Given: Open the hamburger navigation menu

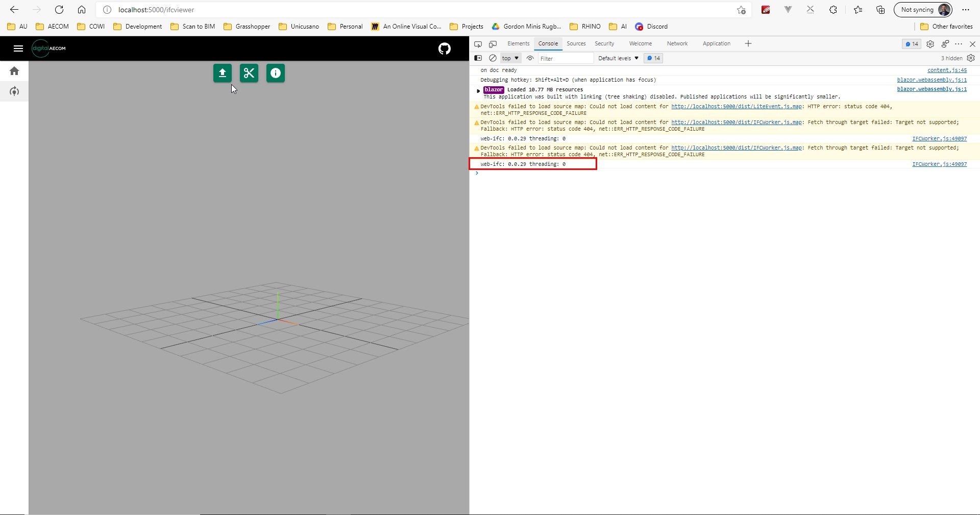Looking at the screenshot, I should [18, 48].
